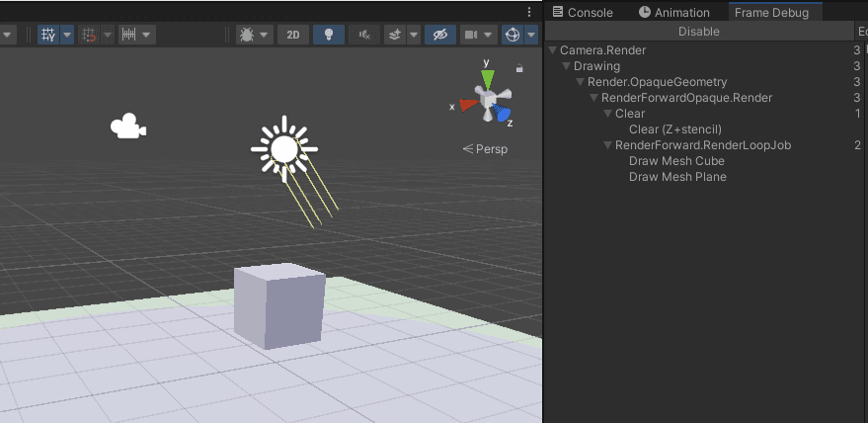Image resolution: width=868 pixels, height=423 pixels.
Task: Click the green Y axis cone
Action: click(487, 79)
